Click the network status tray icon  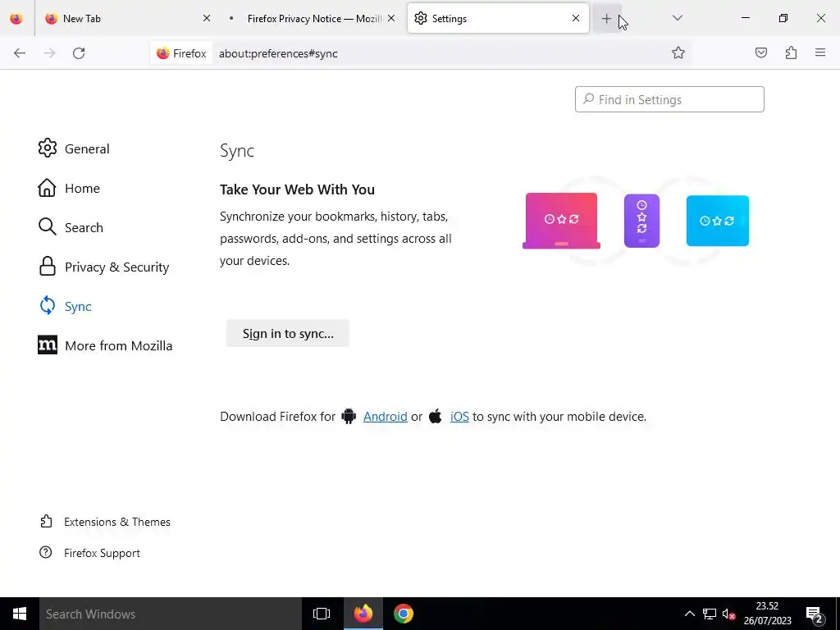(710, 614)
